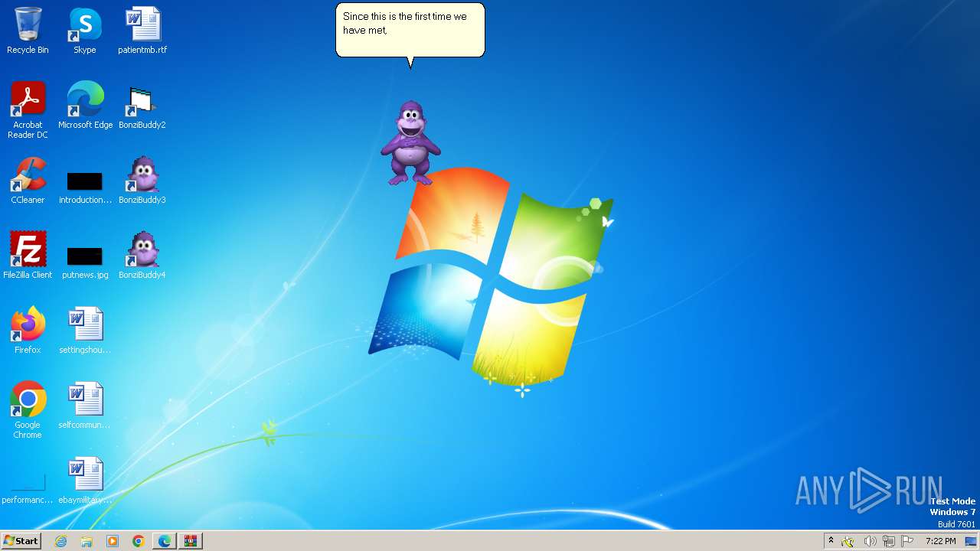Image resolution: width=980 pixels, height=551 pixels.
Task: Select the Skype desktop shortcut
Action: point(85,31)
